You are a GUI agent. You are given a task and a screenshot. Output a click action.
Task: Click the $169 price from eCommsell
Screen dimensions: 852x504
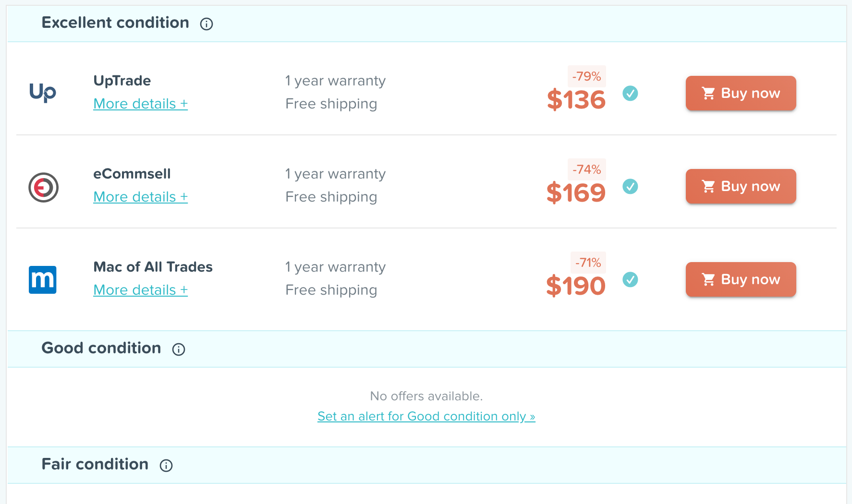tap(576, 193)
